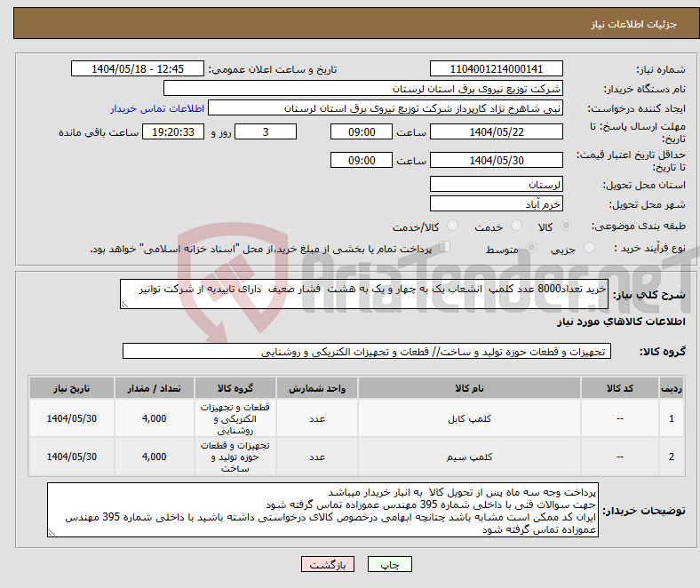The image size is (700, 588).
Task: Click the شرح کلی نیاز description textarea
Action: [364, 294]
